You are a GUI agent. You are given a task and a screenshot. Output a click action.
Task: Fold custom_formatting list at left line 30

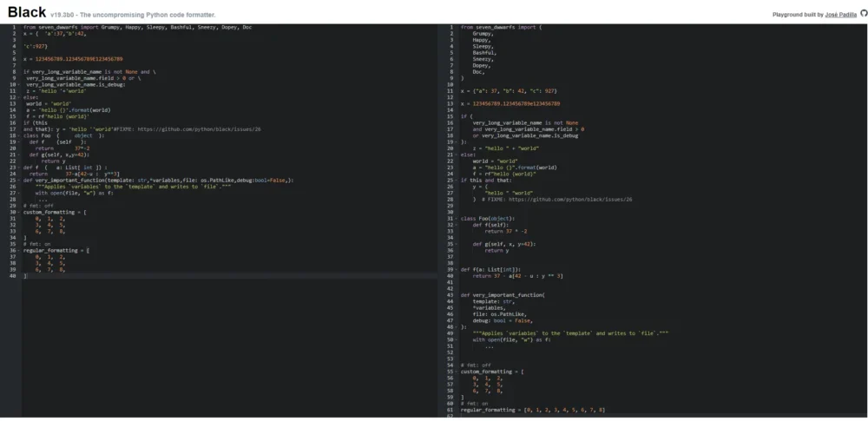(x=19, y=212)
